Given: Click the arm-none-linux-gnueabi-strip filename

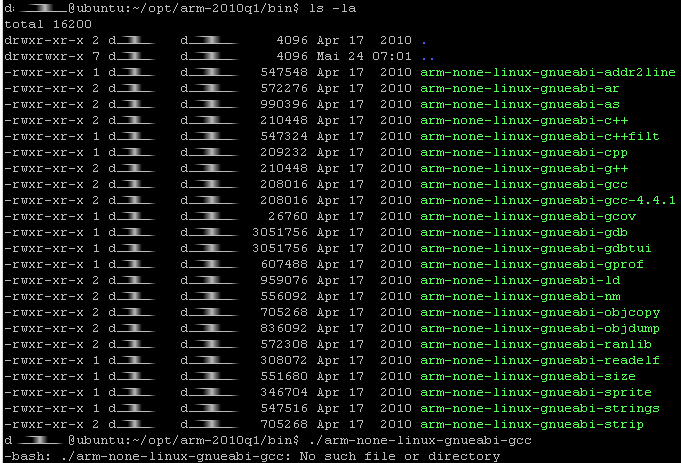Looking at the screenshot, I should click(x=532, y=424).
